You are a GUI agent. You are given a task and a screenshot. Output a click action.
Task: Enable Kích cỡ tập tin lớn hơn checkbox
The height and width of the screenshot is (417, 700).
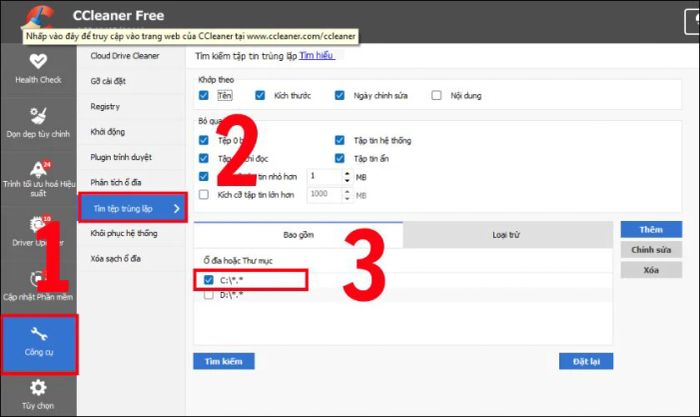204,195
